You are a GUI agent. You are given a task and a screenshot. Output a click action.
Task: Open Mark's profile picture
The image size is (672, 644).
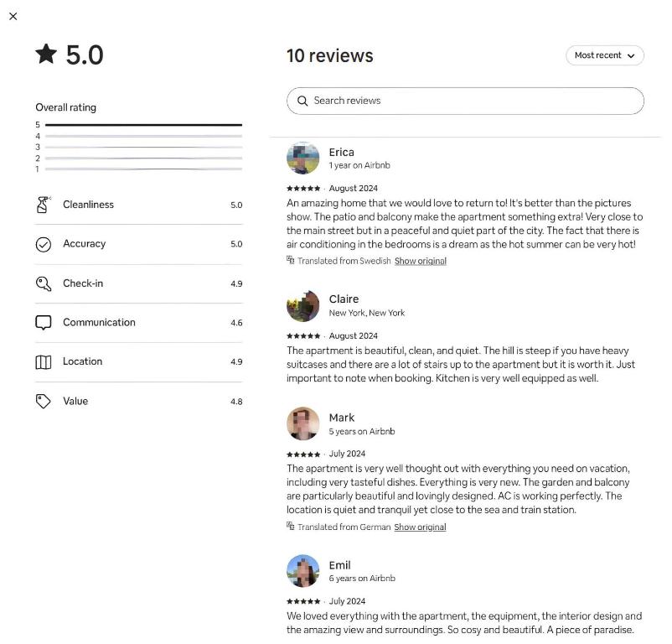(x=302, y=423)
